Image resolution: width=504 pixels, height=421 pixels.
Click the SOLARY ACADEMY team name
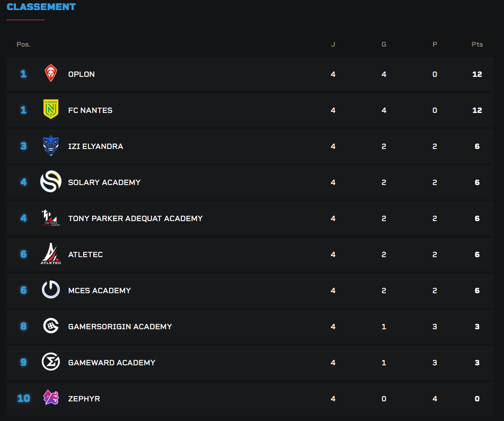coord(104,182)
